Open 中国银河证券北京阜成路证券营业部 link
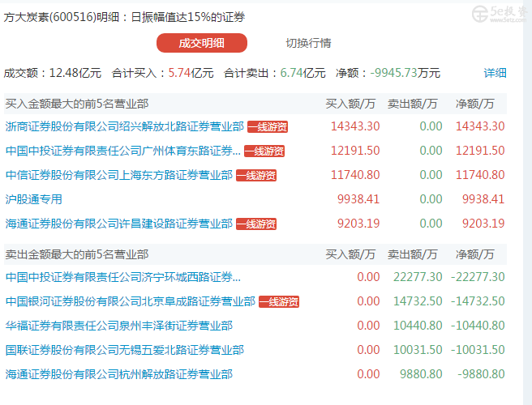 click(x=131, y=301)
